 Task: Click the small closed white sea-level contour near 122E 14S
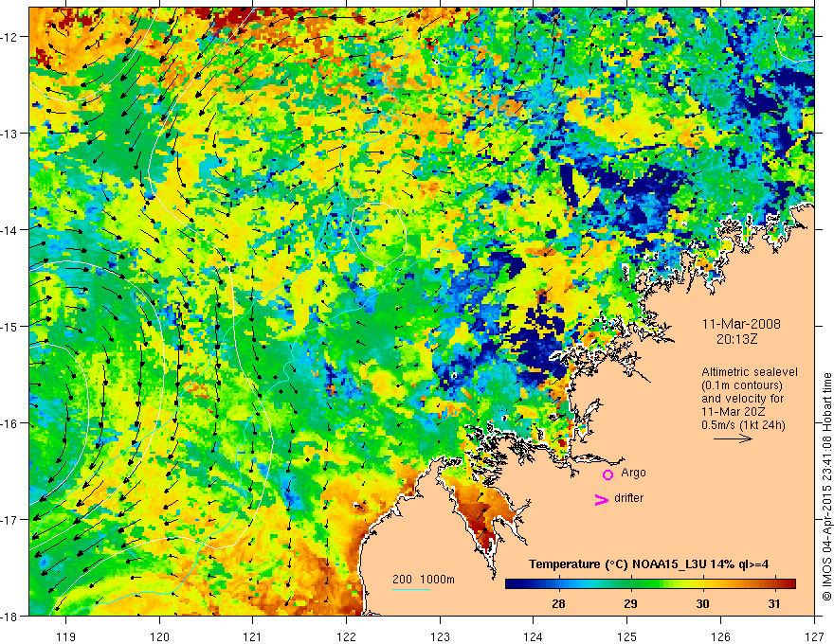379,234
